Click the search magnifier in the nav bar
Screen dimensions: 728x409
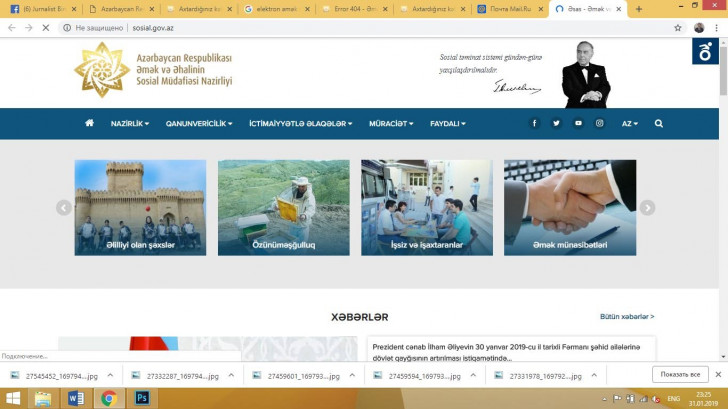(x=658, y=123)
